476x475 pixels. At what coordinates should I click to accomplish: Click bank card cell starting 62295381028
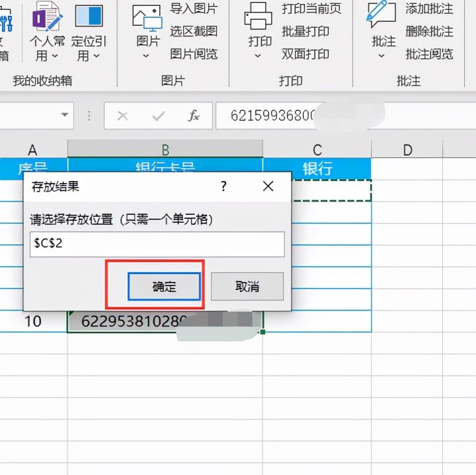click(x=165, y=321)
